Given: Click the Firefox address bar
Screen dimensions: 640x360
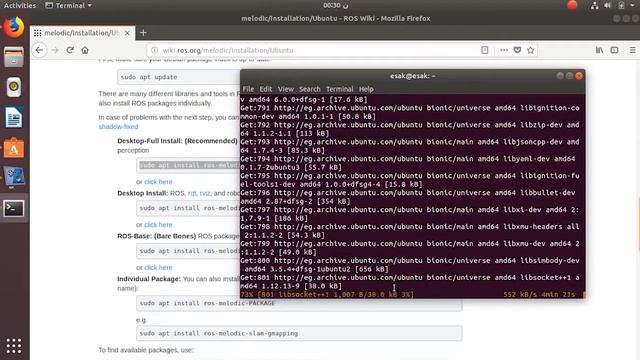Looking at the screenshot, I should click(314, 50).
